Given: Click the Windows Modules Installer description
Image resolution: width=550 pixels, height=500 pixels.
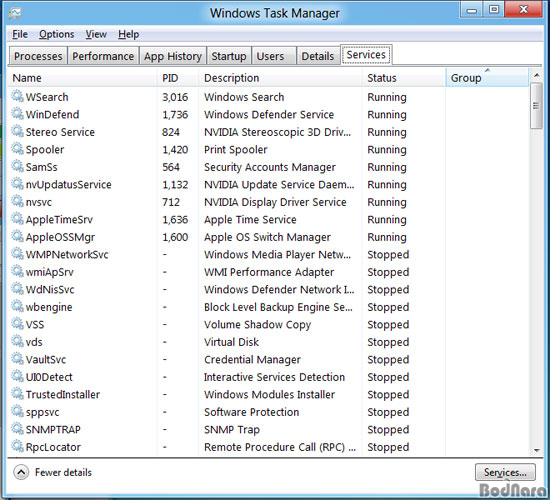Looking at the screenshot, I should point(269,395).
